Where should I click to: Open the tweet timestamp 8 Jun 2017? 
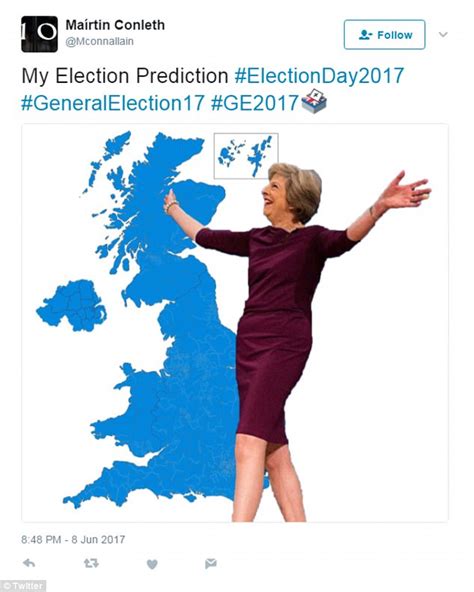tap(73, 539)
